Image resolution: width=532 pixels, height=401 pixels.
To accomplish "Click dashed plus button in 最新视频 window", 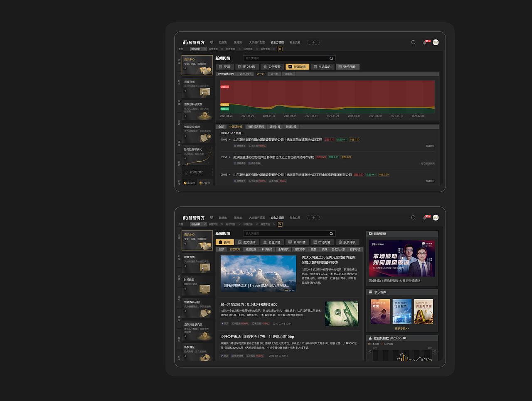I will click(313, 218).
